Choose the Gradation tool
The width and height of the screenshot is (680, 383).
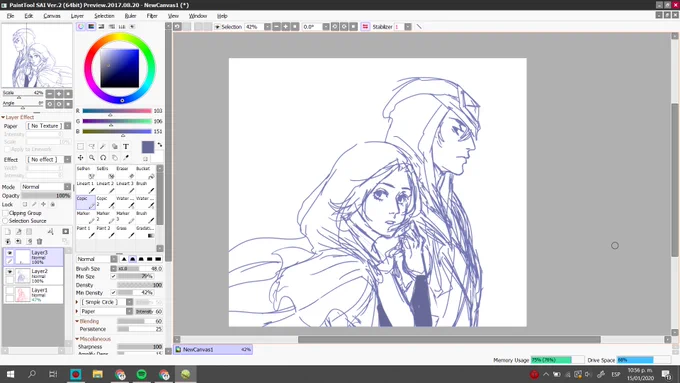(145, 232)
